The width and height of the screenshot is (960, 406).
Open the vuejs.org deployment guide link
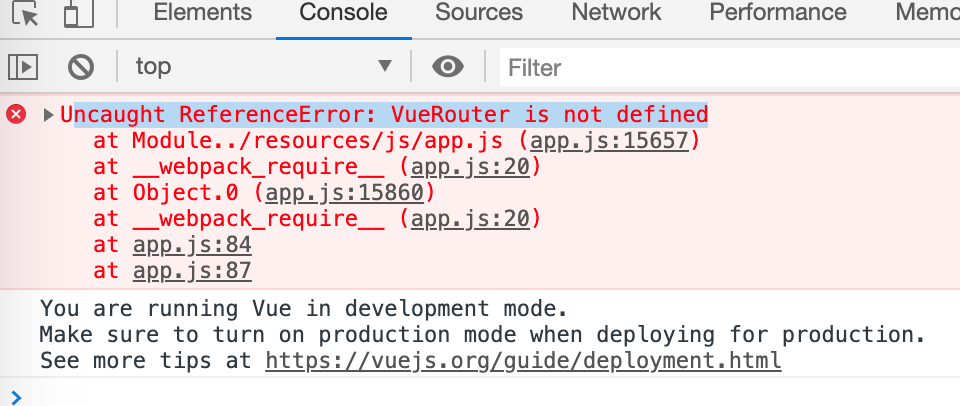coord(523,360)
